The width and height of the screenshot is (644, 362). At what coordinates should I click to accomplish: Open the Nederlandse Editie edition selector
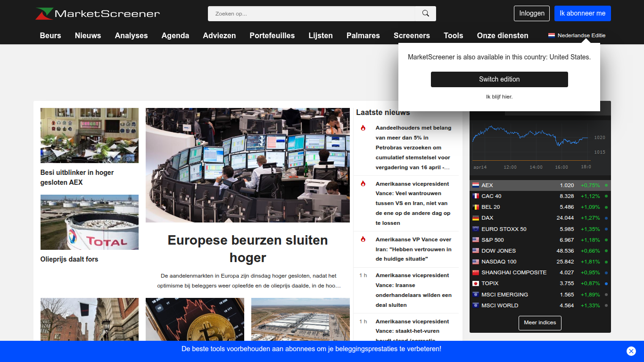tap(577, 35)
